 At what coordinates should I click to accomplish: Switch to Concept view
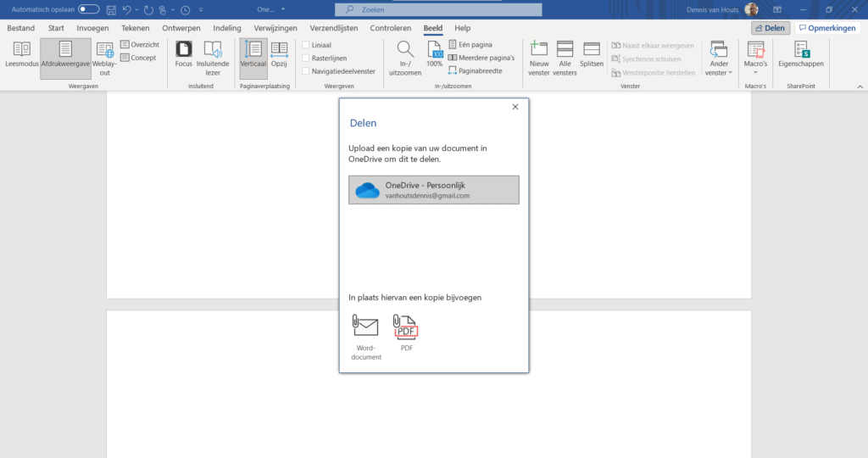click(x=138, y=58)
